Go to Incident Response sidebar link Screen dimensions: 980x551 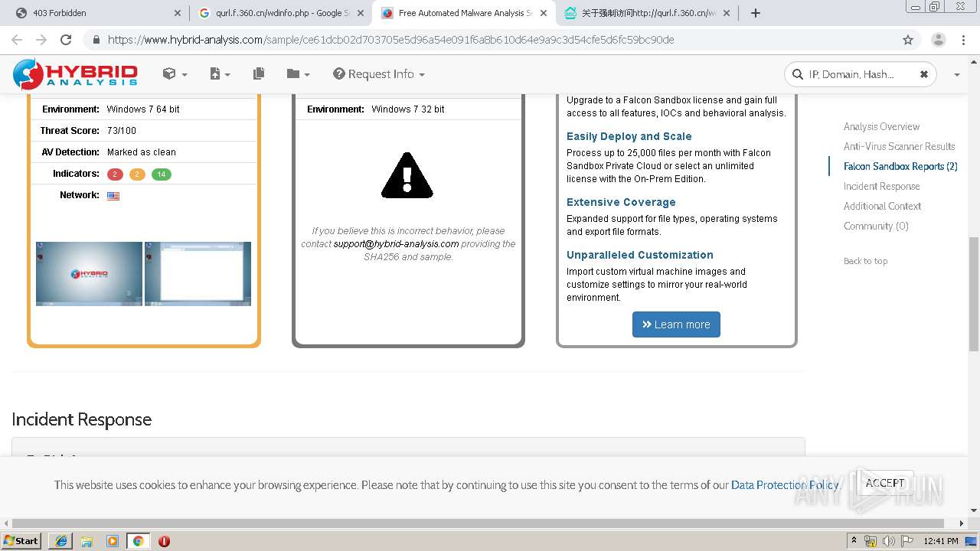(x=881, y=186)
